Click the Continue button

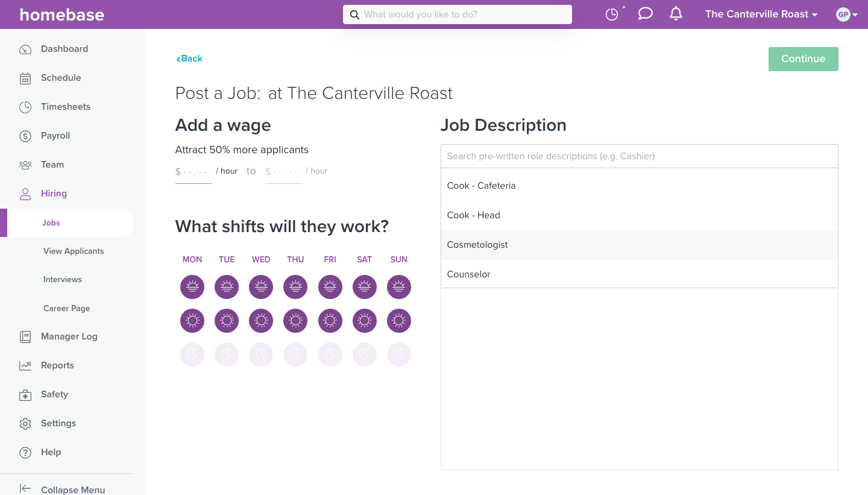coord(803,59)
